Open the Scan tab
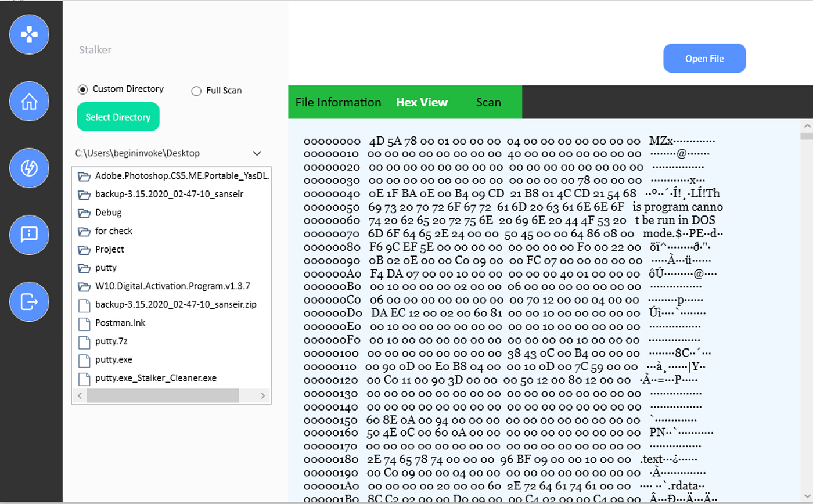 coord(488,102)
